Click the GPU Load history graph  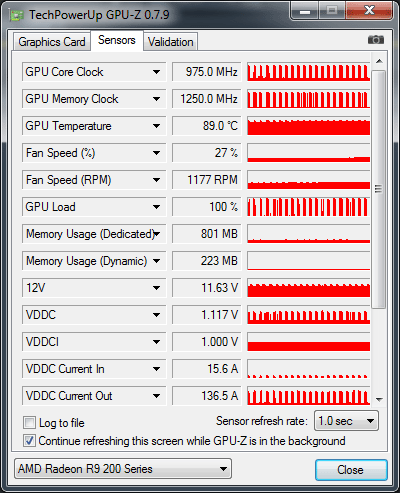(309, 207)
